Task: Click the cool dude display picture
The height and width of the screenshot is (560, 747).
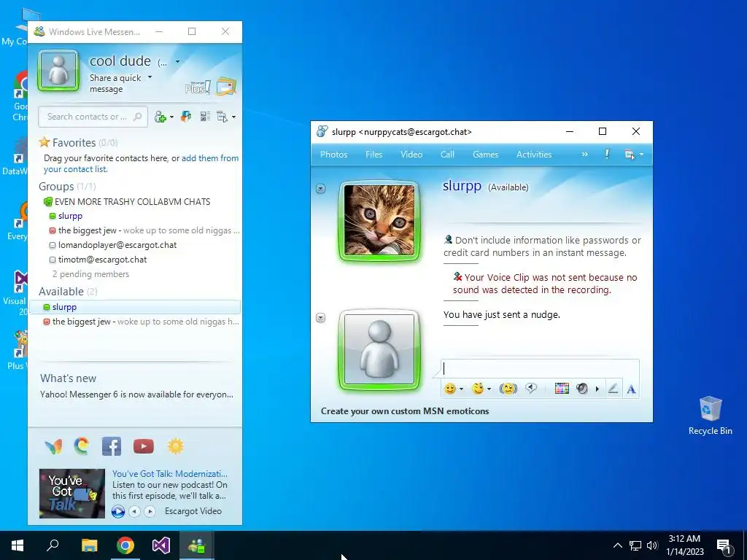Action: 58,71
